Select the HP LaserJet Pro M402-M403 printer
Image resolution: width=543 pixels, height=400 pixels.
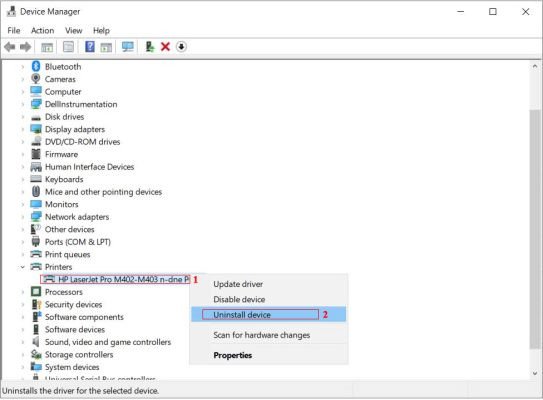(115, 279)
